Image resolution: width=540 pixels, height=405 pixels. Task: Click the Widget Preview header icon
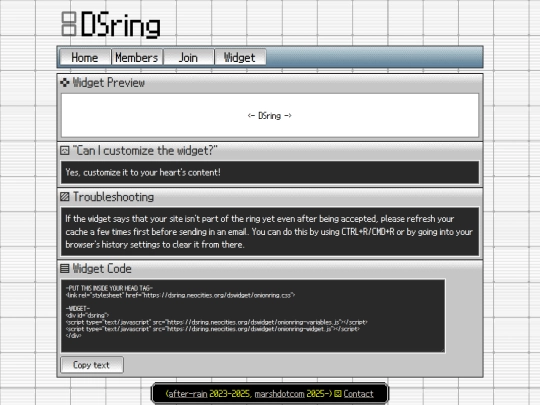click(x=65, y=83)
